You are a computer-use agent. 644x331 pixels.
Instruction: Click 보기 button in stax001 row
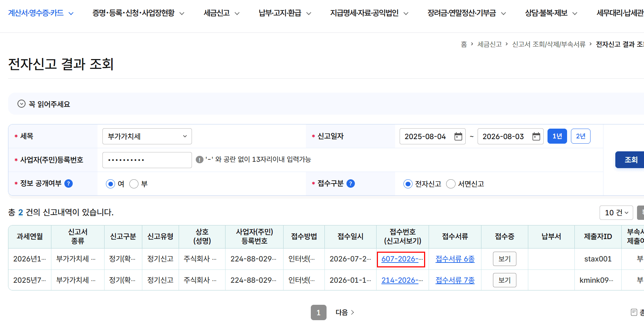coord(505,259)
